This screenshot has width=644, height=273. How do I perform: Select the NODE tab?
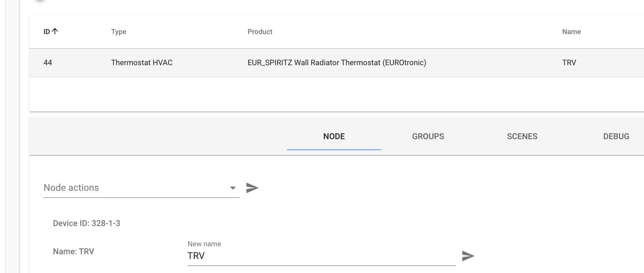(x=334, y=136)
